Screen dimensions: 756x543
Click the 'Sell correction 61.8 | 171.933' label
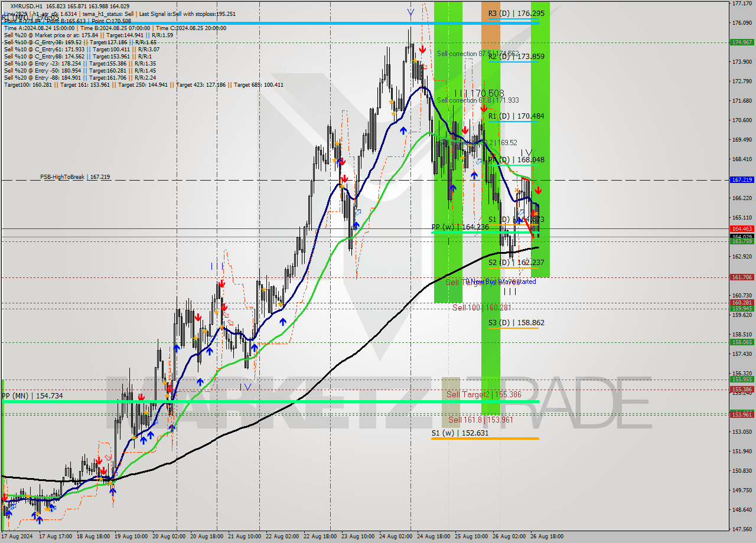[478, 100]
